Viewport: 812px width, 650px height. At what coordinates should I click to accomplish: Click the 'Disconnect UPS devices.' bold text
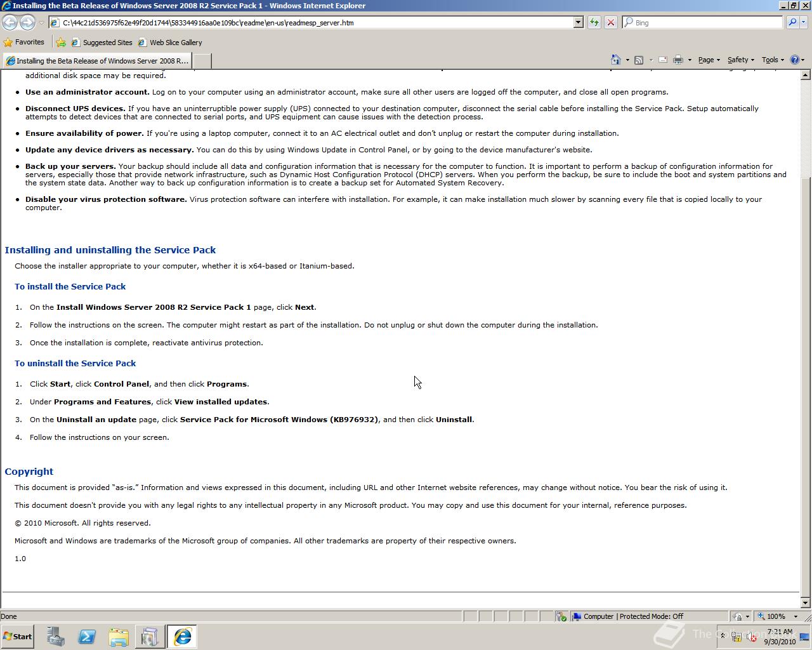pos(75,109)
